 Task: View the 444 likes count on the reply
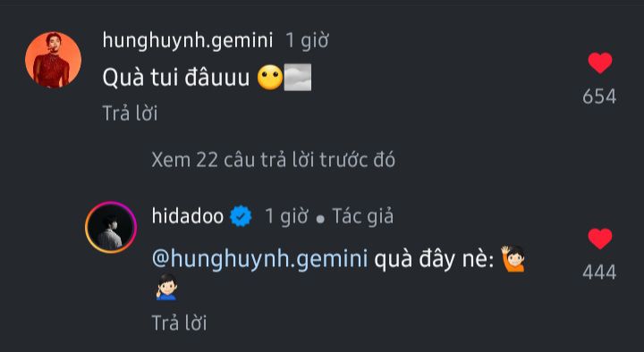(599, 272)
